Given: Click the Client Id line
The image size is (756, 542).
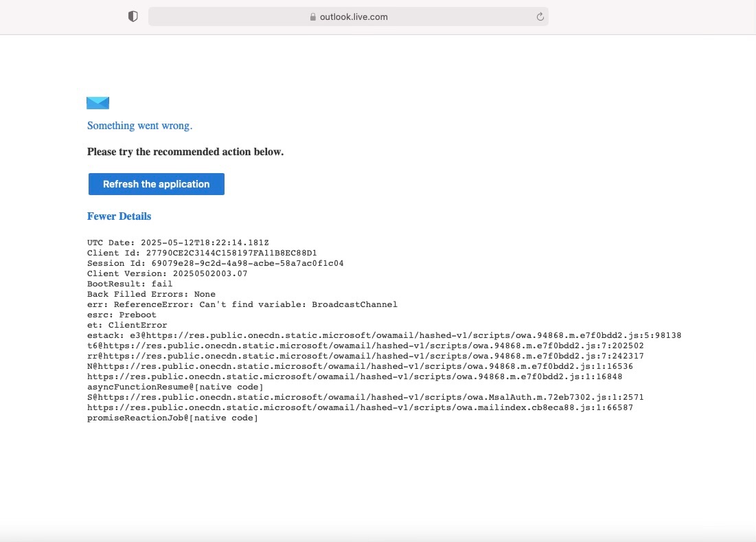Looking at the screenshot, I should (202, 253).
